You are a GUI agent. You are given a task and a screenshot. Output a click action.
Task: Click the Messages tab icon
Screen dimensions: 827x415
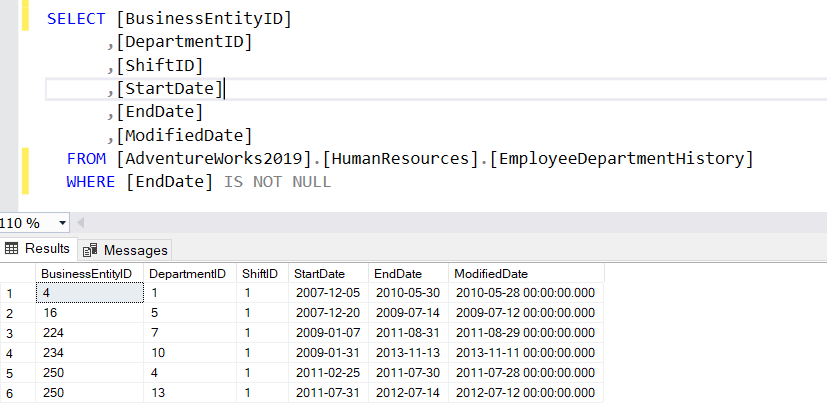tap(91, 250)
